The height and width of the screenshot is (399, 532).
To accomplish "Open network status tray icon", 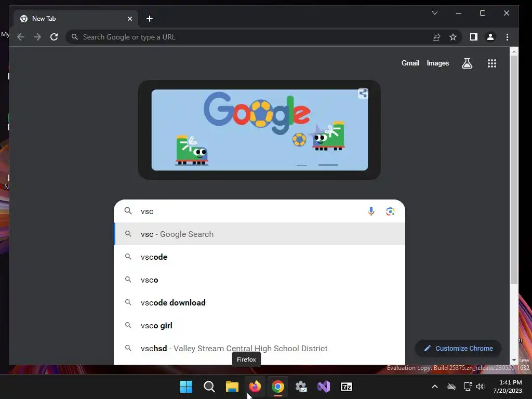I will pyautogui.click(x=468, y=387).
